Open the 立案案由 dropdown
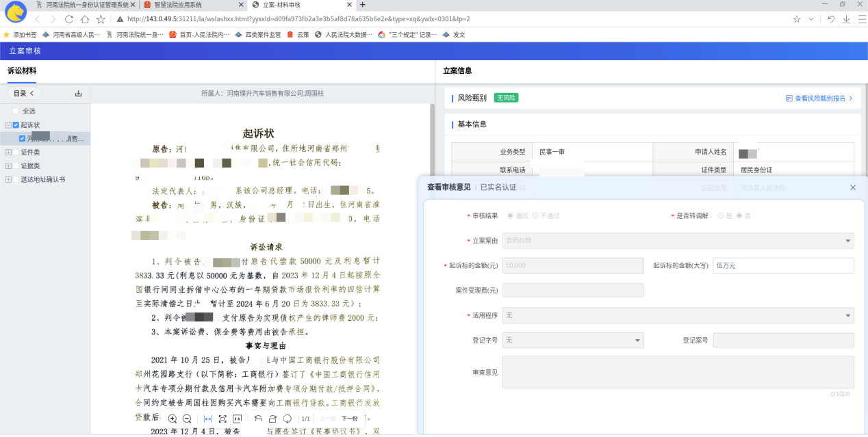 tap(678, 241)
